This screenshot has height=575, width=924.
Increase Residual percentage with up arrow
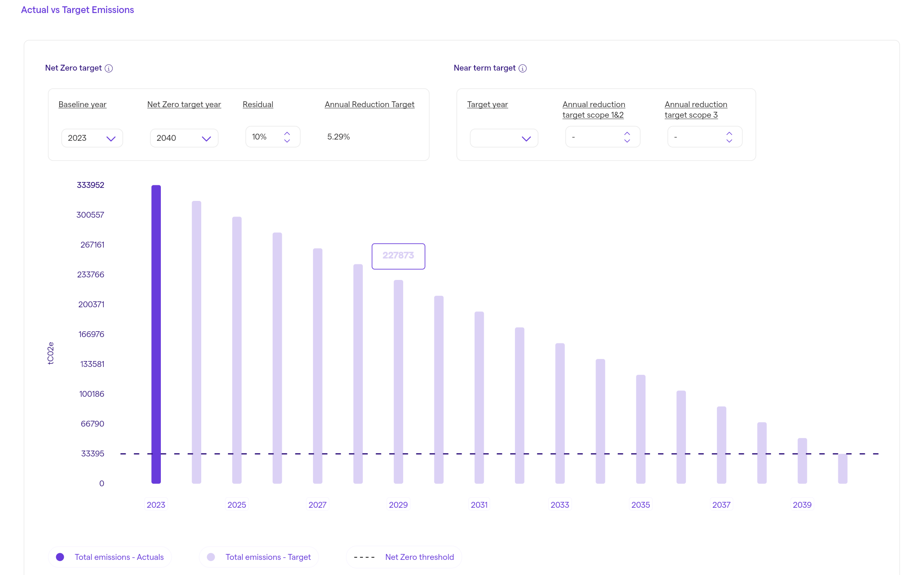tap(287, 133)
